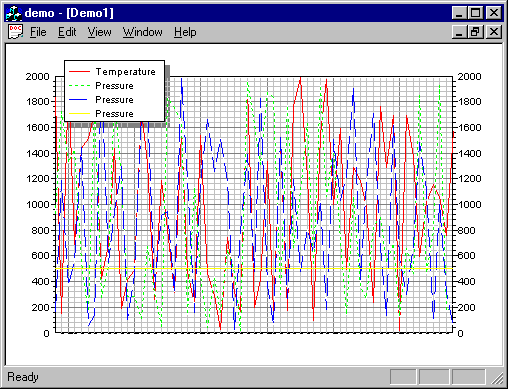This screenshot has width=508, height=389.
Task: Click the document icon beside File menu
Action: pyautogui.click(x=15, y=32)
